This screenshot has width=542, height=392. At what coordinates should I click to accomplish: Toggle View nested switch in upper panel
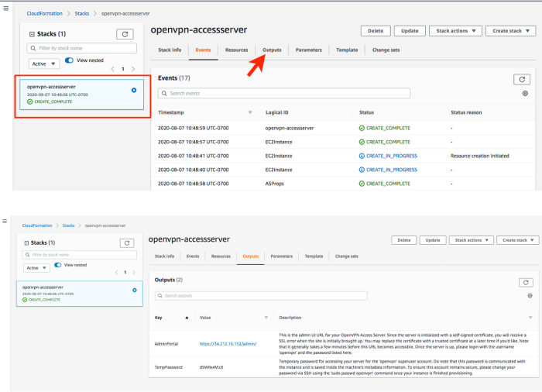[69, 60]
